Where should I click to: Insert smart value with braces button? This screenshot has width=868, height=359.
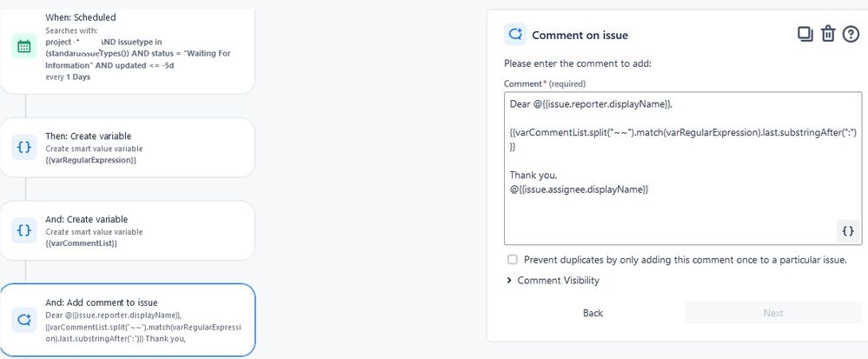pyautogui.click(x=847, y=231)
